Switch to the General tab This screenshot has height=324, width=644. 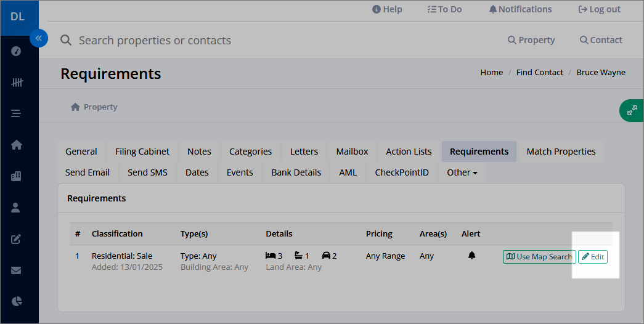coord(81,152)
